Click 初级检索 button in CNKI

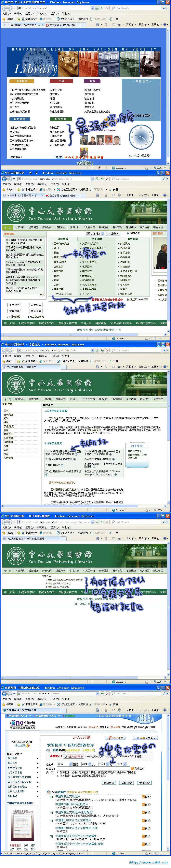[109, 782]
